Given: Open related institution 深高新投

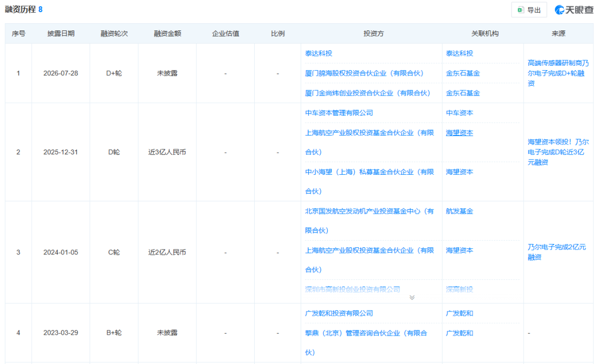Looking at the screenshot, I should [460, 289].
